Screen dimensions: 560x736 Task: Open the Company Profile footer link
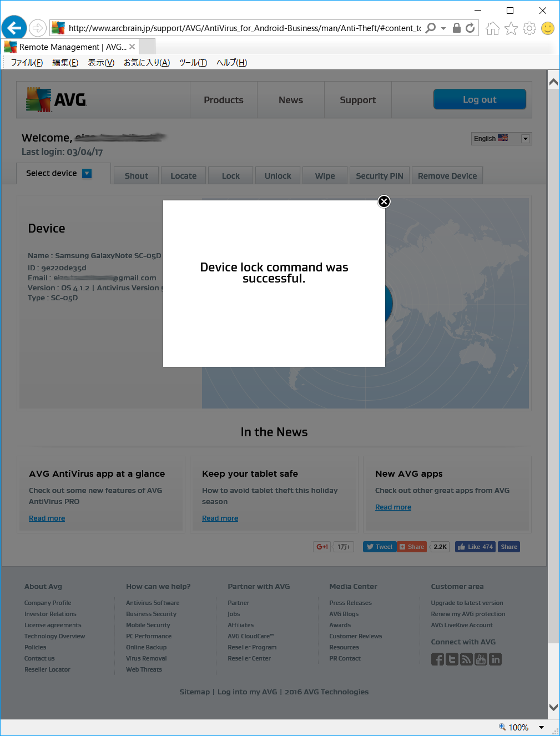tap(48, 603)
